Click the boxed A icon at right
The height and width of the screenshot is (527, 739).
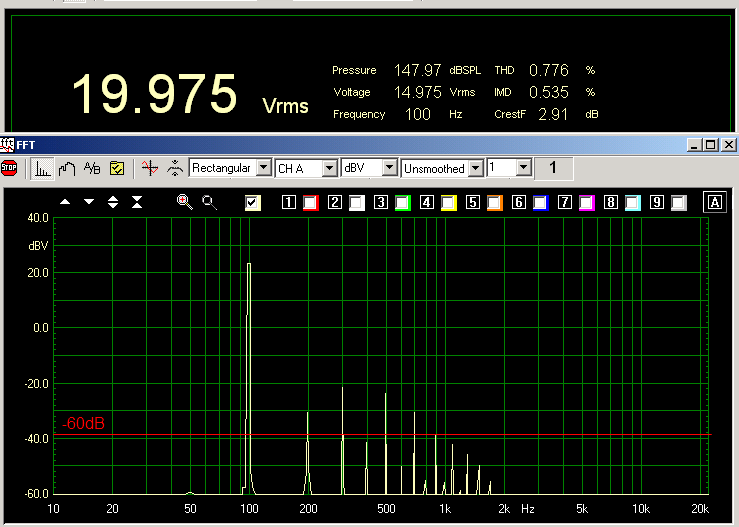tap(714, 202)
